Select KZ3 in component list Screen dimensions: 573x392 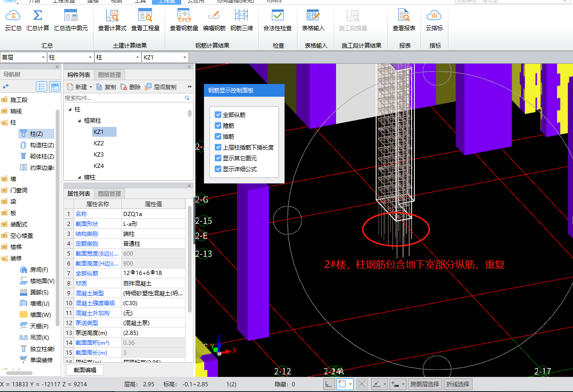(x=99, y=154)
